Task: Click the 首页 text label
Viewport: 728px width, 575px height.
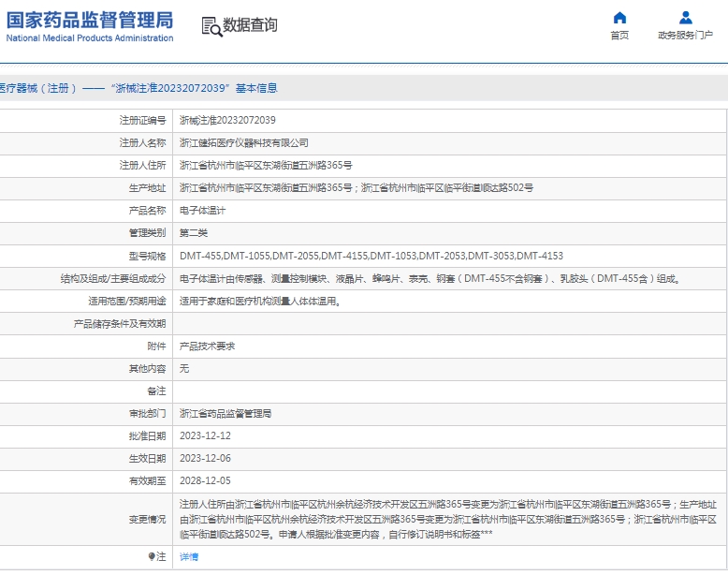Action: 619,36
